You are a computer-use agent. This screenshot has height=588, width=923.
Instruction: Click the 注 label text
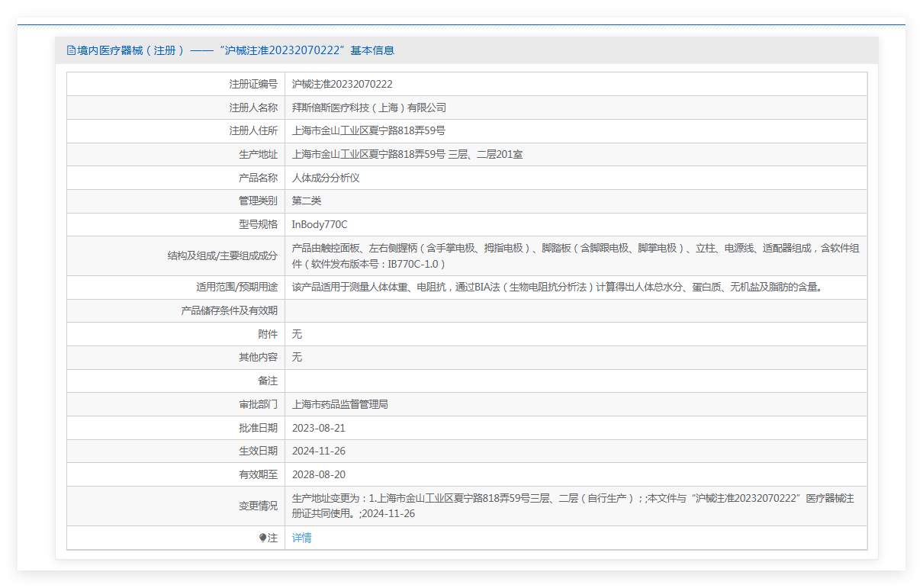(x=273, y=538)
